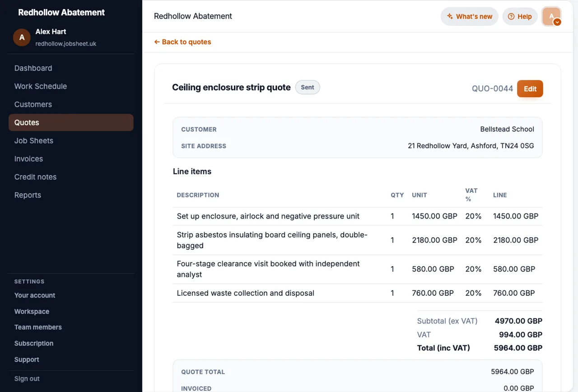Click the Subtotal value 4970.00 GBP

click(x=518, y=321)
